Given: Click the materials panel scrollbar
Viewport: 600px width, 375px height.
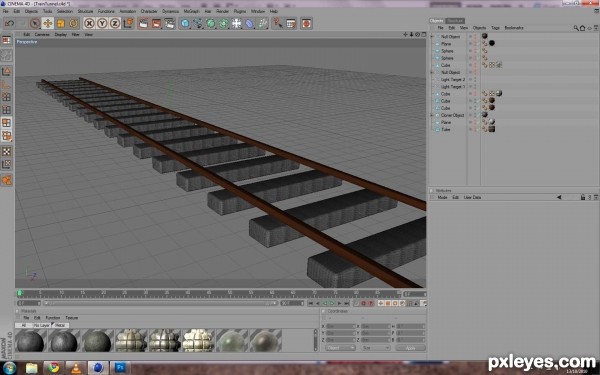Looking at the screenshot, I should [316, 340].
